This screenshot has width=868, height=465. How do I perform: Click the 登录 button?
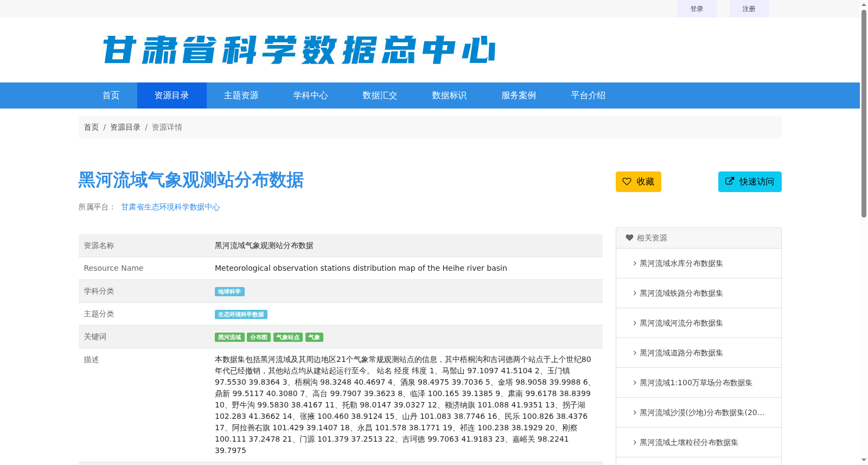point(697,9)
